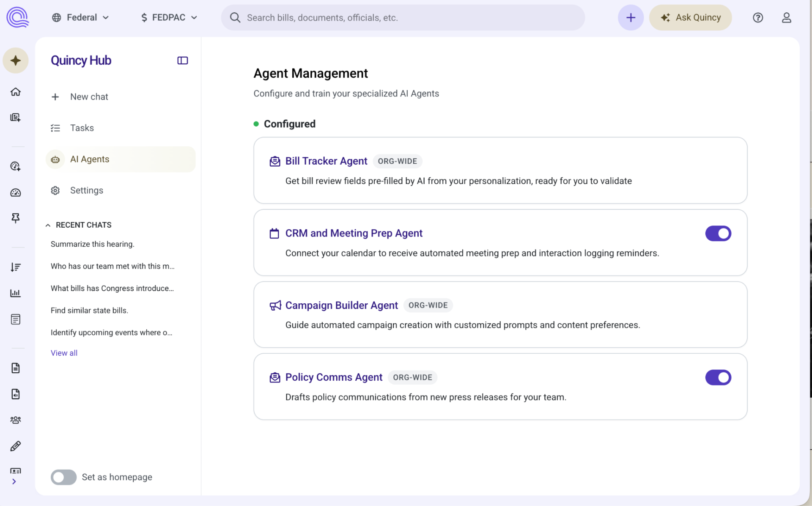The height and width of the screenshot is (506, 812).
Task: Click the pencil edit icon in left rail
Action: click(x=16, y=446)
